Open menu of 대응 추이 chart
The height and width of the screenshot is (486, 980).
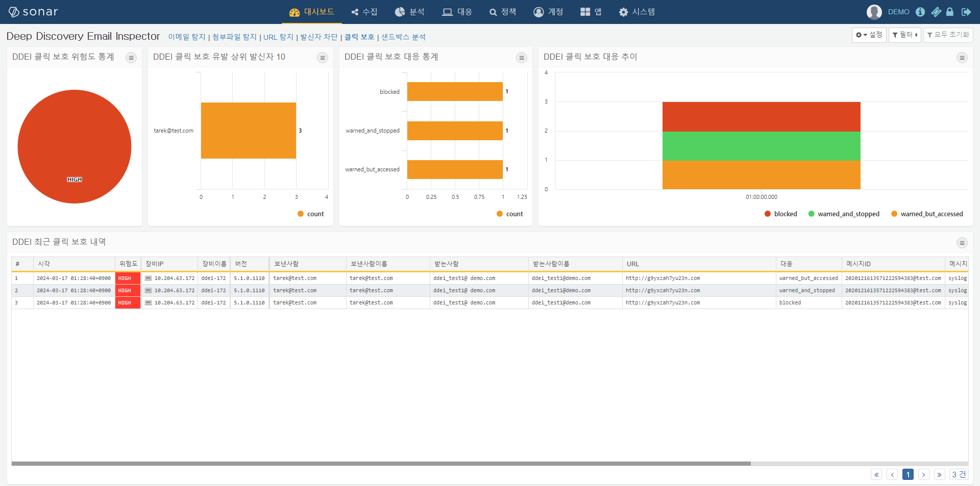tap(962, 58)
